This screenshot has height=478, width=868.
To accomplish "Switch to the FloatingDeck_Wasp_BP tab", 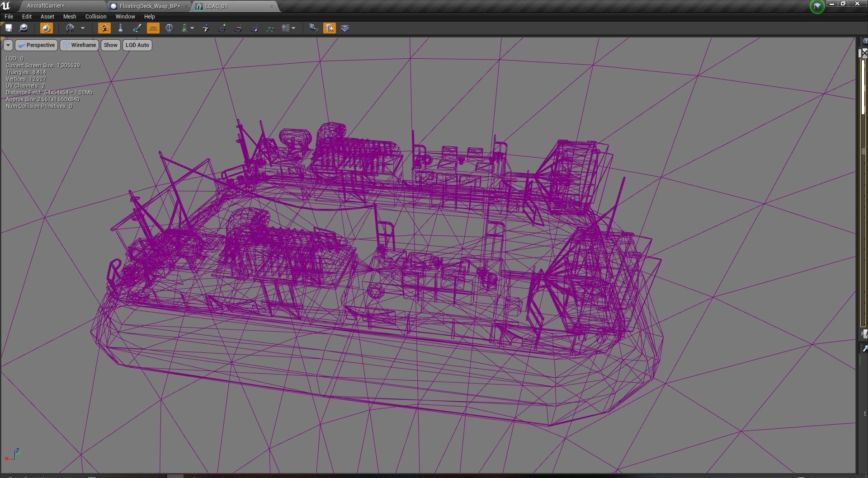I will pos(150,6).
